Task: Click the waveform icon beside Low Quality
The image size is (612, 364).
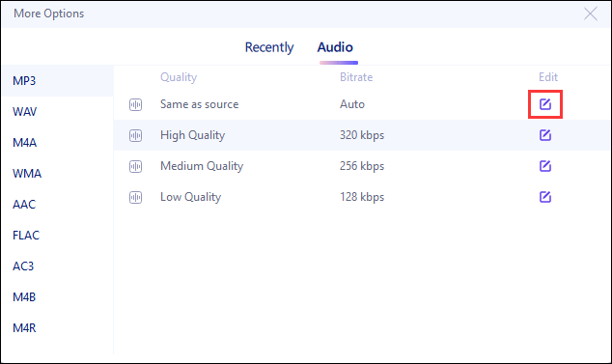Action: [x=135, y=197]
